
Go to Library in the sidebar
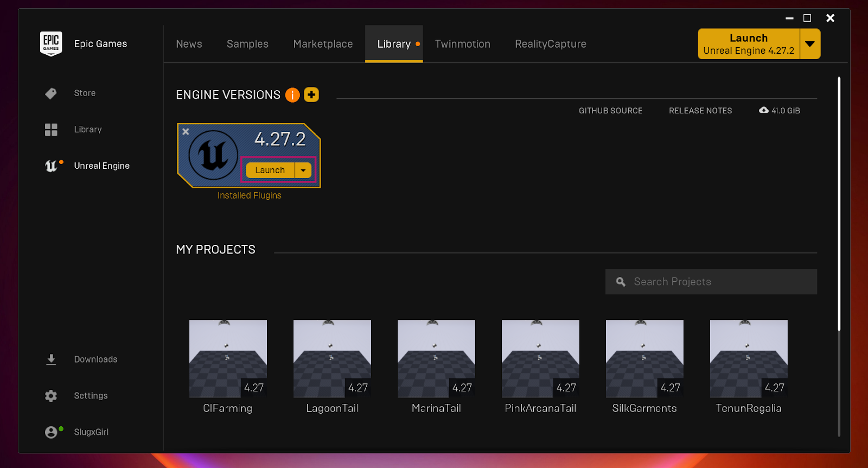[x=88, y=129]
